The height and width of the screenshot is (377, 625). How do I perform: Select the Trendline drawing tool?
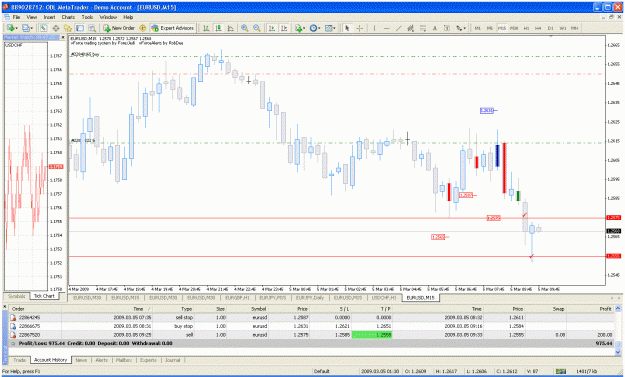[398, 28]
